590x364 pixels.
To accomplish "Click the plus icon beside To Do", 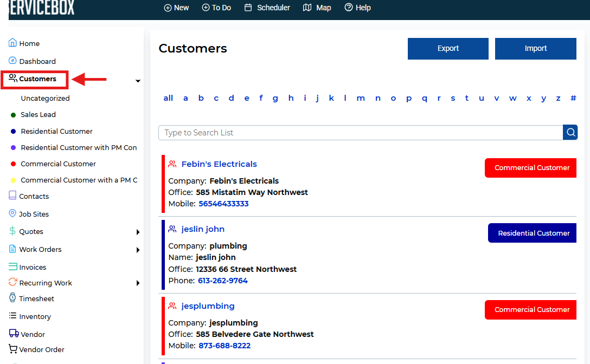I will click(206, 8).
